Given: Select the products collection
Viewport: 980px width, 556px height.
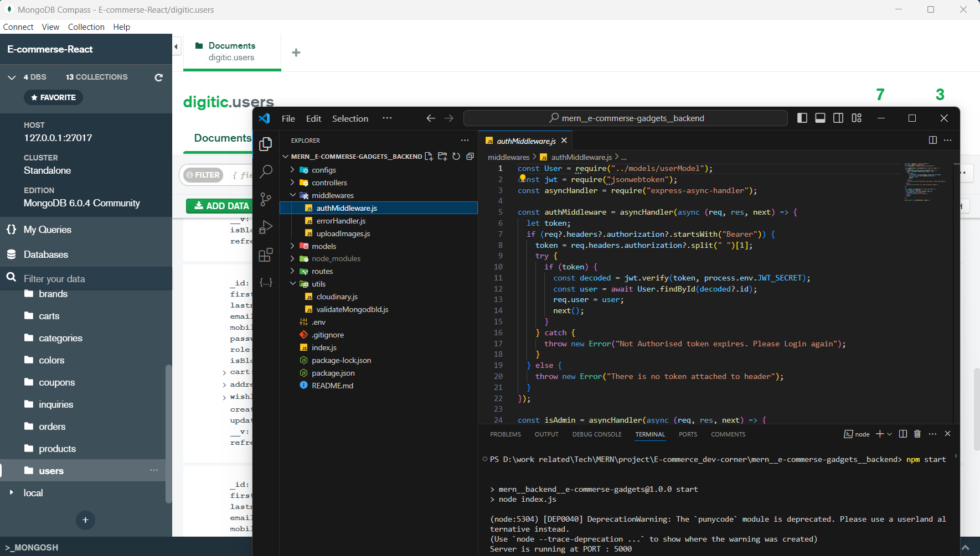Looking at the screenshot, I should click(x=83, y=449).
